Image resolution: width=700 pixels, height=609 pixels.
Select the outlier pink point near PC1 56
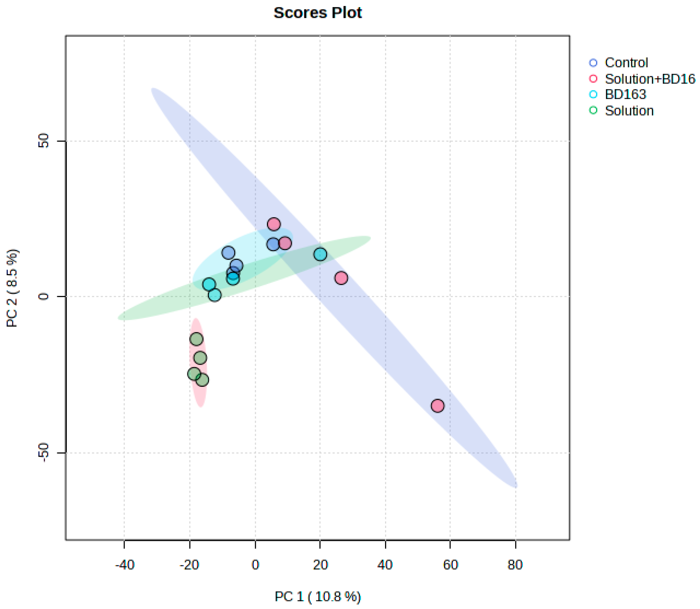(438, 406)
